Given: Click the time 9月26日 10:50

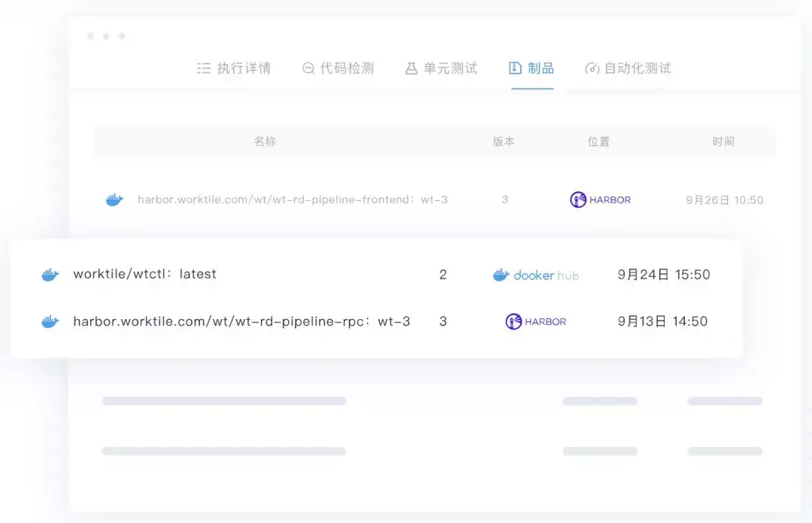Looking at the screenshot, I should point(725,200).
